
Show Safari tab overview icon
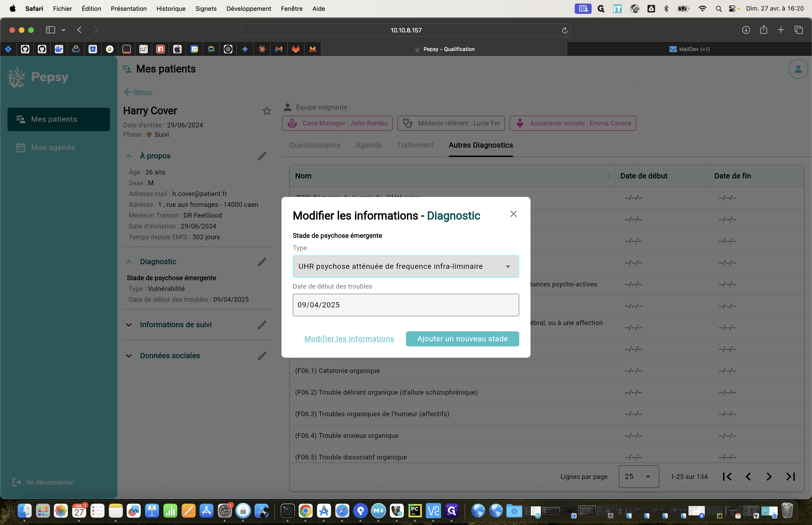798,30
